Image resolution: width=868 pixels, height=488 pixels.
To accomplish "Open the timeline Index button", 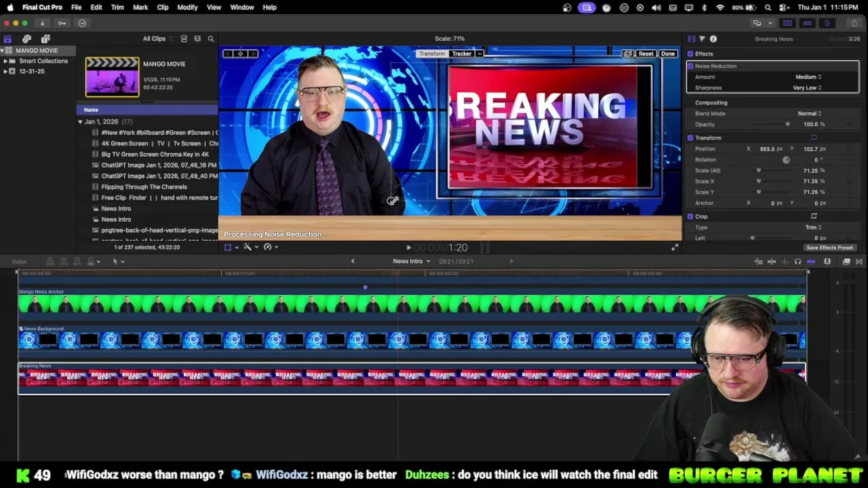I will [19, 262].
